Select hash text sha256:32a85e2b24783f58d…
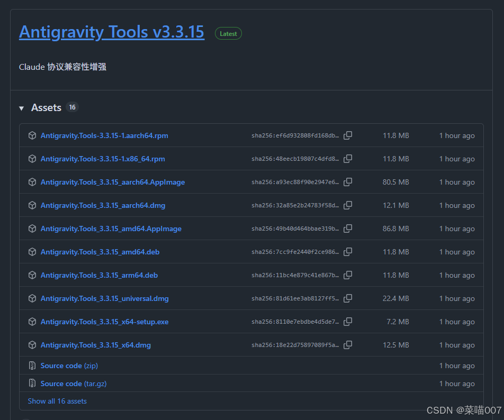 295,205
